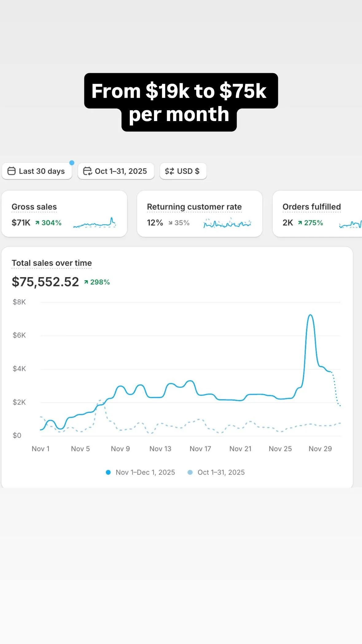Open the USD $ currency selector

click(x=183, y=171)
